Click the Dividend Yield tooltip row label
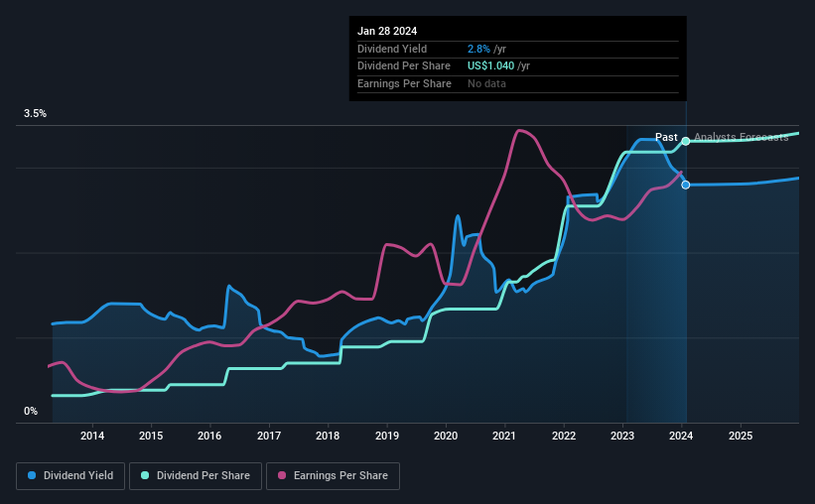The image size is (815, 504). click(x=392, y=49)
